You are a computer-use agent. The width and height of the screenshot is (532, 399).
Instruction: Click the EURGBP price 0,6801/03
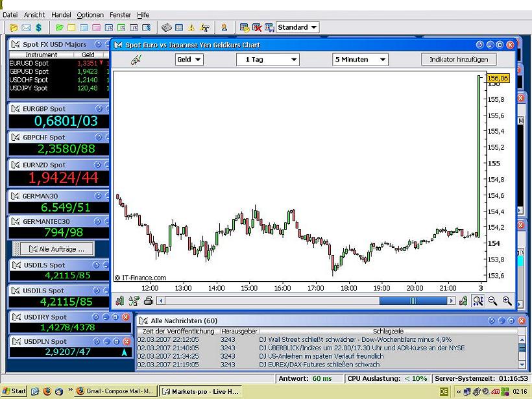point(66,121)
